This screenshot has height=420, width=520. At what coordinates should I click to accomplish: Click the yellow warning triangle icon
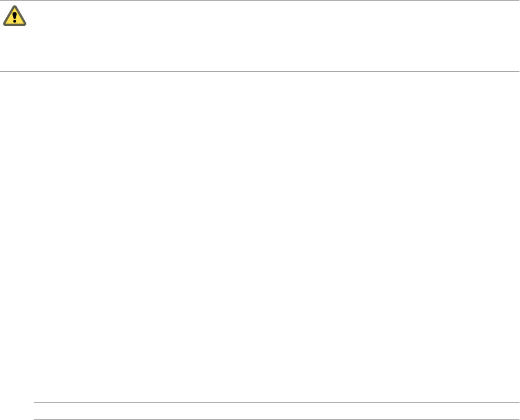(15, 17)
